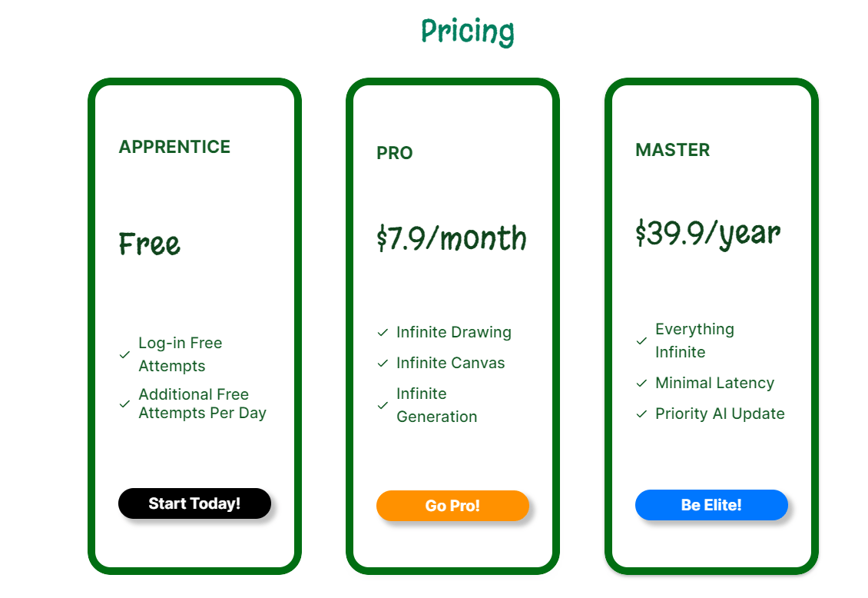
Task: Click the Pricing page heading
Action: pos(467,32)
